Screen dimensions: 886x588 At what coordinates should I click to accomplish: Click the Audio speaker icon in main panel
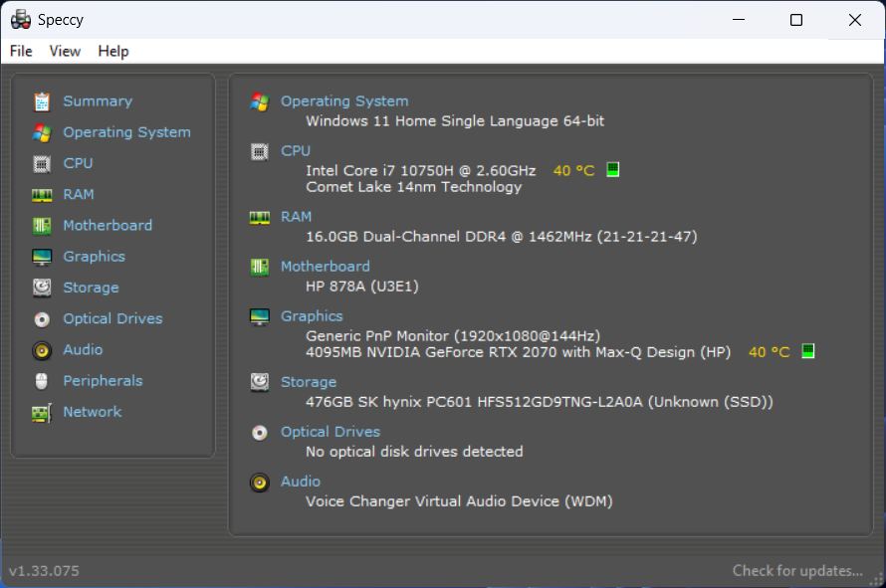260,483
